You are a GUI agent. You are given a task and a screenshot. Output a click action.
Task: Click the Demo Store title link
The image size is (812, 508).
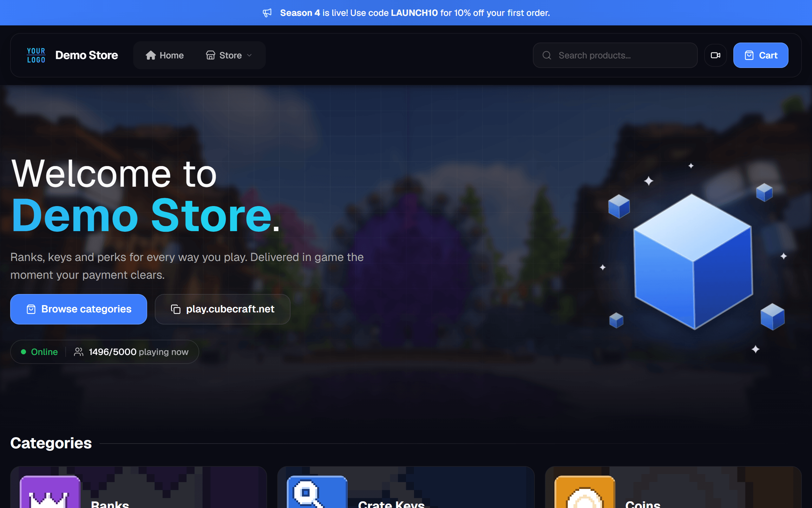(x=87, y=56)
